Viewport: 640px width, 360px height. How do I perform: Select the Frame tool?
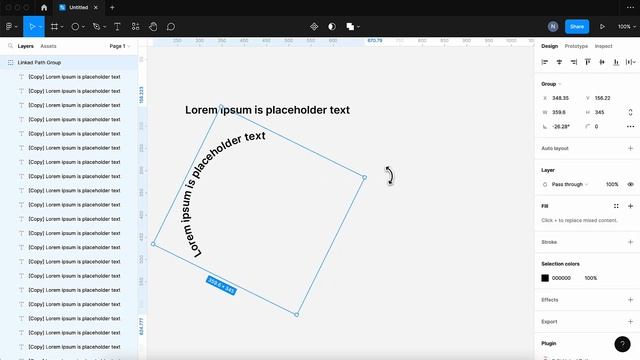click(54, 27)
